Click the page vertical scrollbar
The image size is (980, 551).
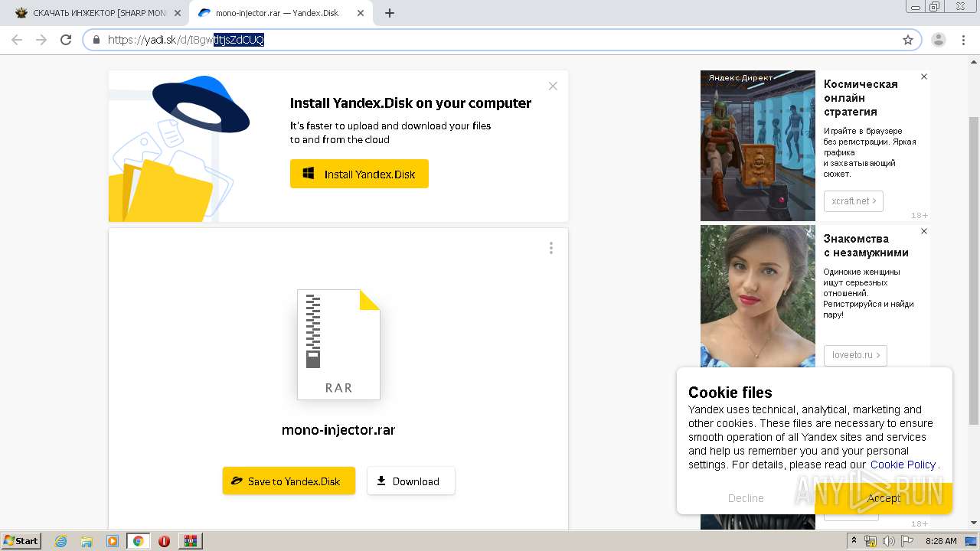(974, 272)
